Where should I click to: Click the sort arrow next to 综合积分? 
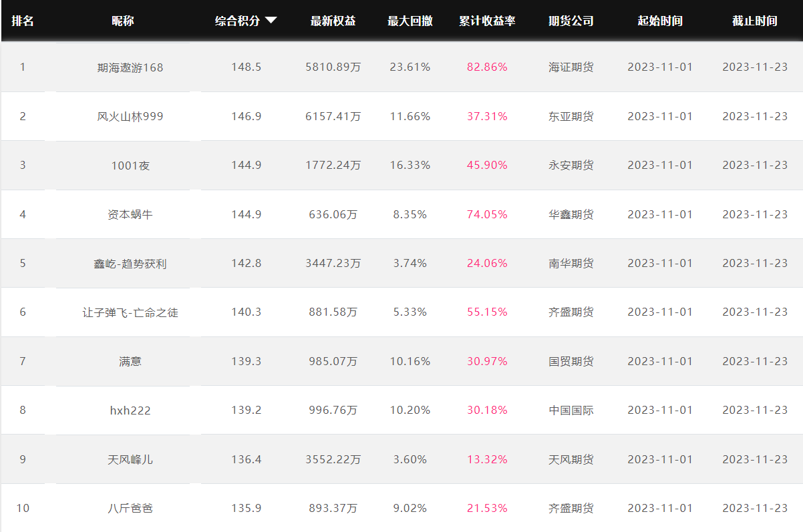271,21
